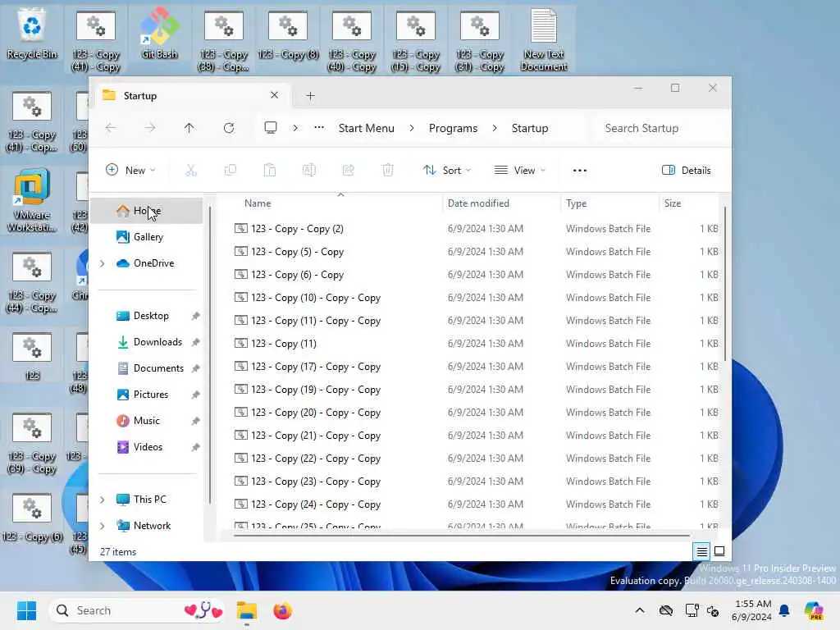
Task: Click the taskbar Search box
Action: [137, 610]
